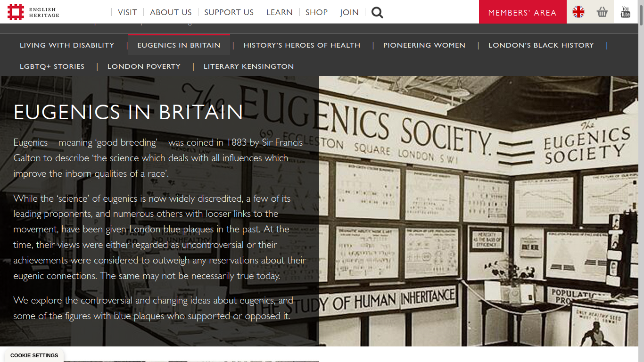The image size is (644, 362).
Task: Open the Support Us menu
Action: tap(229, 12)
